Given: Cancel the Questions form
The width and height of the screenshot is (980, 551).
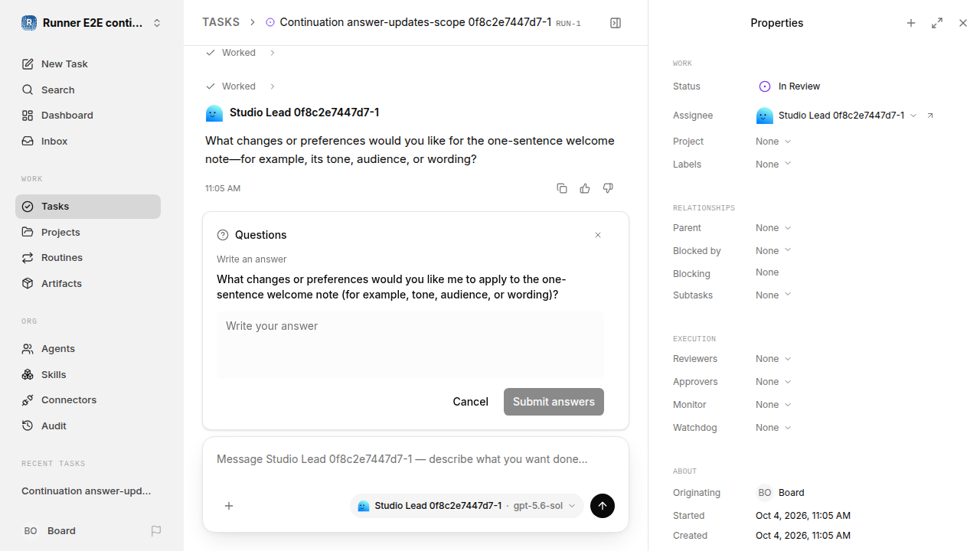Looking at the screenshot, I should 470,402.
